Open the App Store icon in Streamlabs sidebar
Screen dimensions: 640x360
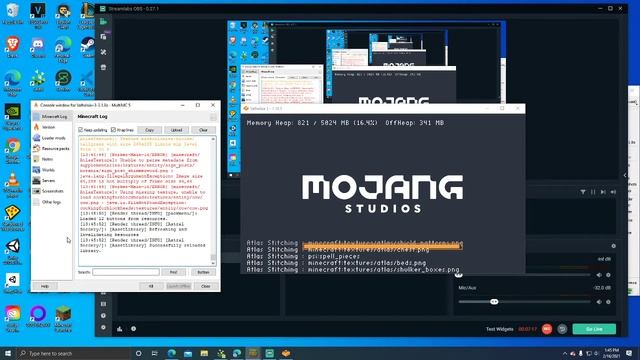tap(103, 67)
